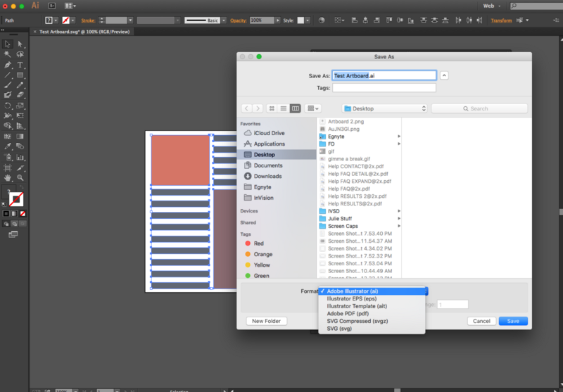Screen dimensions: 563x392
Task: Set fill mode to None
Action: [x=23, y=213]
